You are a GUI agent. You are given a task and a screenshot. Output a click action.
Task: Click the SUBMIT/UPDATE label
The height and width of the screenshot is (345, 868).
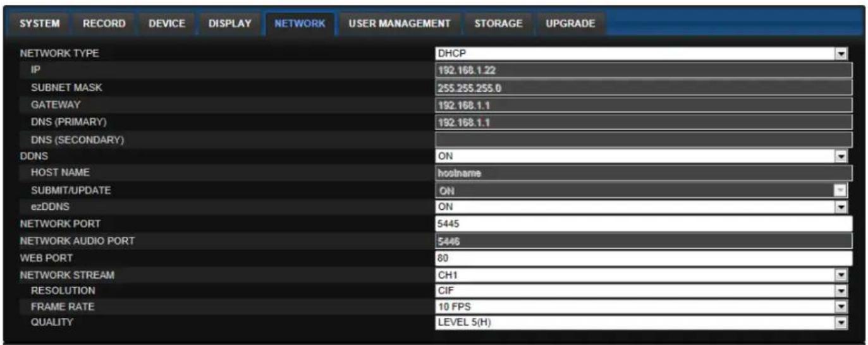(71, 190)
